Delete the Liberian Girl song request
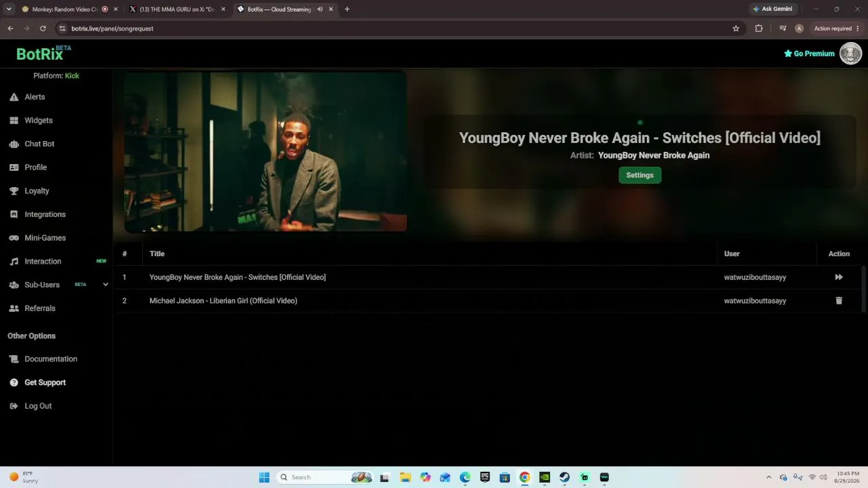Screen dimensions: 868x488 click(x=839, y=301)
